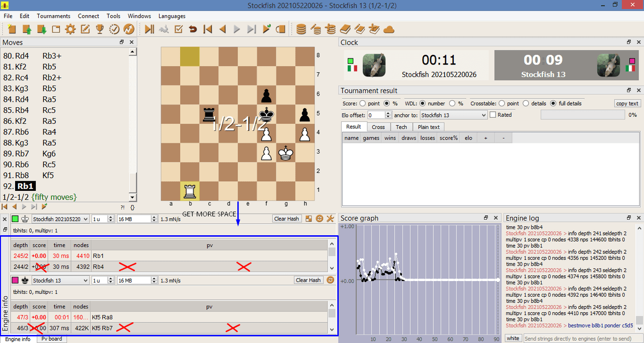Click the trophy tournament icon in toolbar
This screenshot has width=644, height=343.
coord(100,29)
